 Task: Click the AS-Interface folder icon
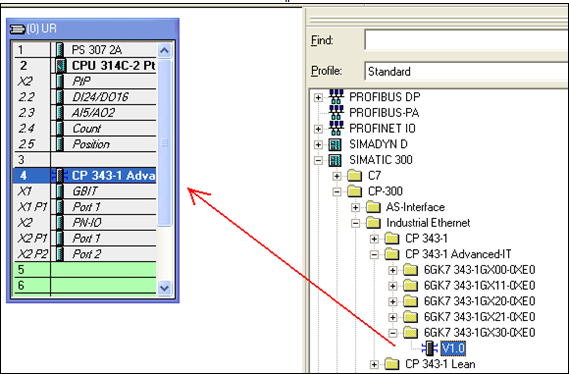coord(373,207)
